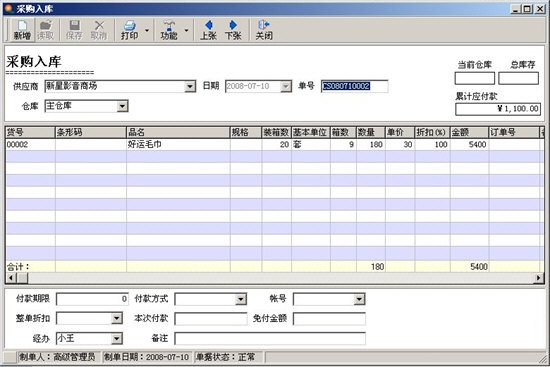The height and width of the screenshot is (367, 550).
Task: Click the 免付金额 input field
Action: point(329,319)
